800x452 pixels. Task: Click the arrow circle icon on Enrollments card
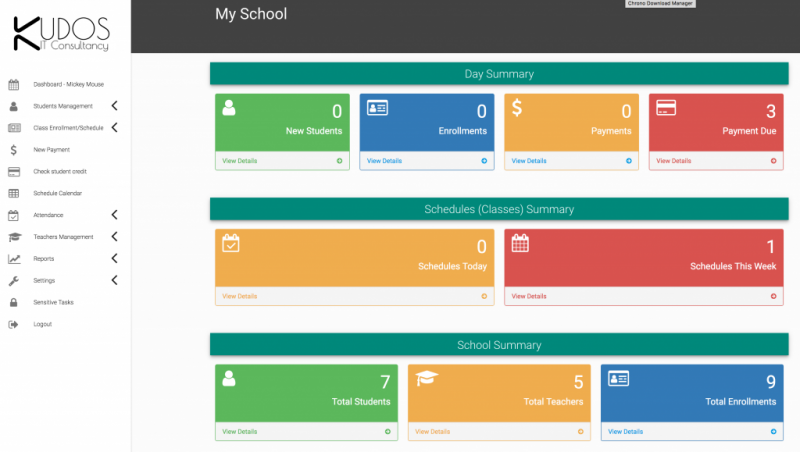coord(484,161)
